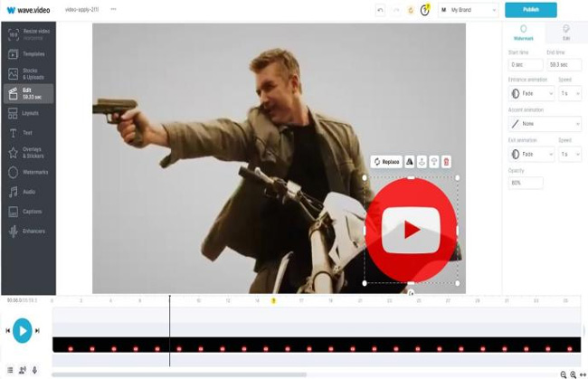Skip to next frame
Viewport: 588px width, 379px height.
click(37, 331)
